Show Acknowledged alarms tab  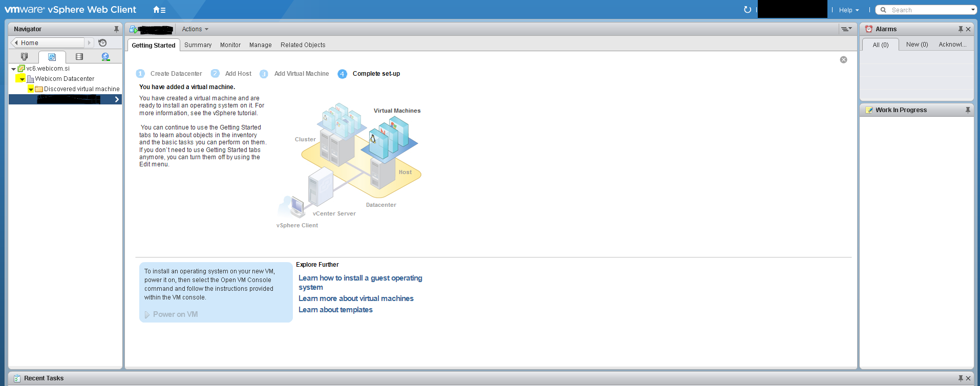tap(953, 45)
